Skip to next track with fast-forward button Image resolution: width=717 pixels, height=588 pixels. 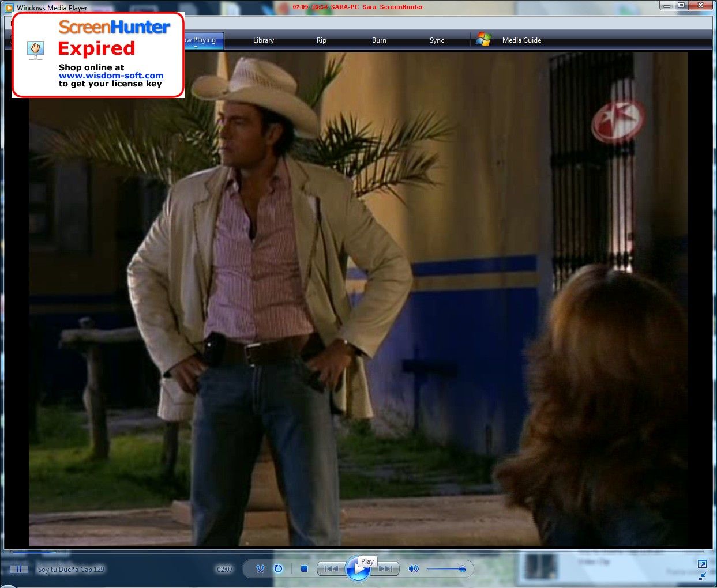pyautogui.click(x=386, y=569)
